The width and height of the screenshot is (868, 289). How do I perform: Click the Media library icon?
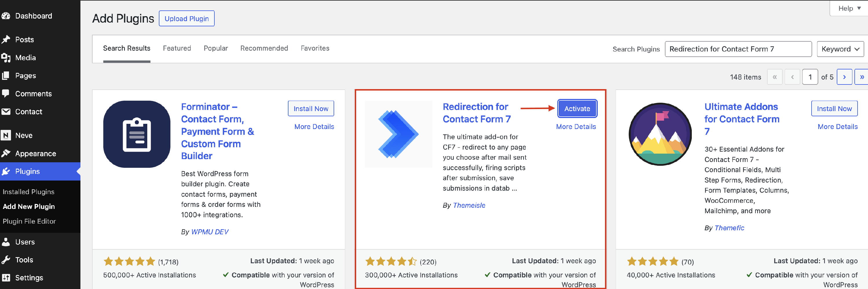point(6,58)
